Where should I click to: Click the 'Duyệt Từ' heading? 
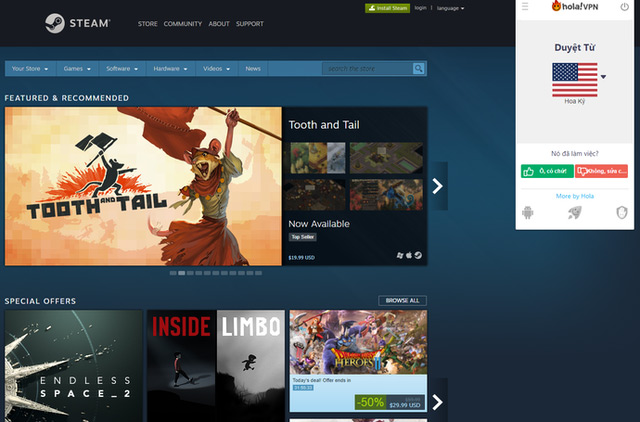575,47
